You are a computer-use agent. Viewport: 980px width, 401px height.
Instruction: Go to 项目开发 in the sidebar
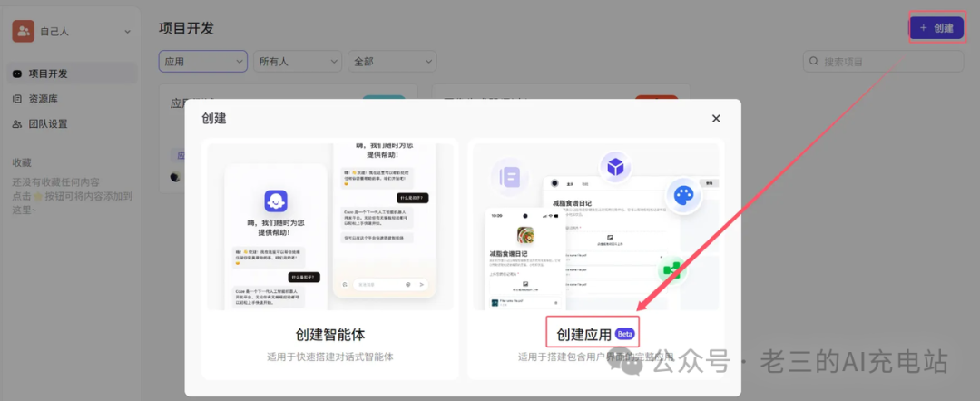pos(73,73)
